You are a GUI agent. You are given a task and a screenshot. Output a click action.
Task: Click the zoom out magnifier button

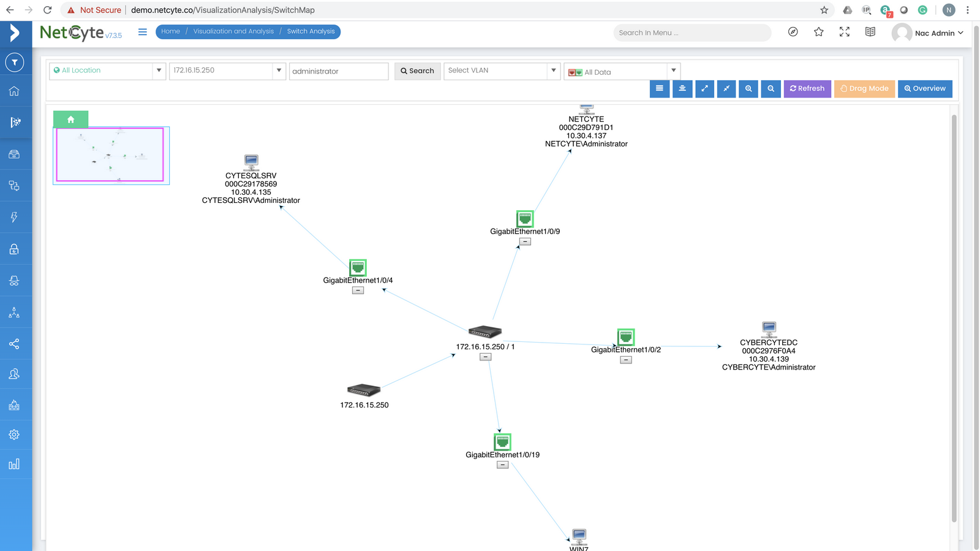(x=771, y=89)
